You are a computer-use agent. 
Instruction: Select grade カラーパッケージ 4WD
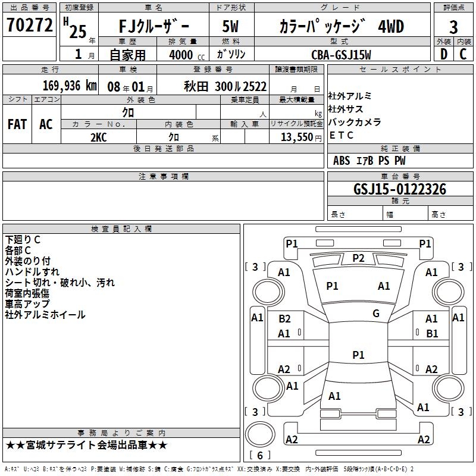point(342,26)
